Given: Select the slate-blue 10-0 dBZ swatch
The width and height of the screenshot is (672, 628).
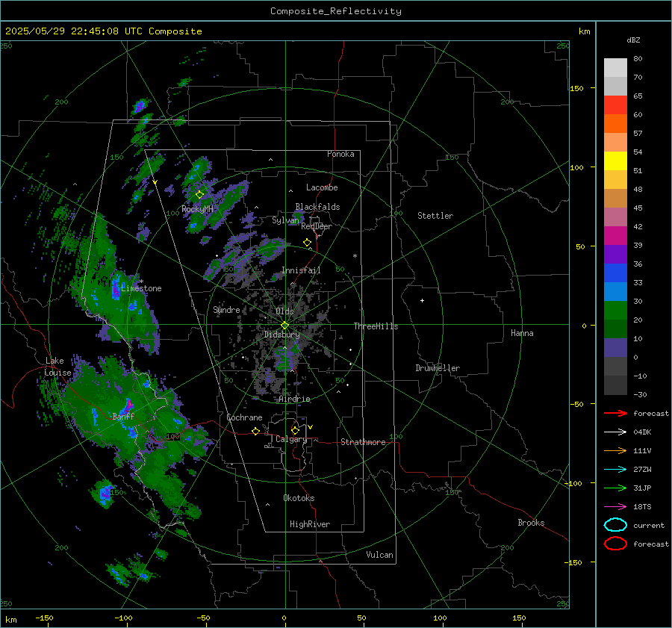Looking at the screenshot, I should (615, 348).
